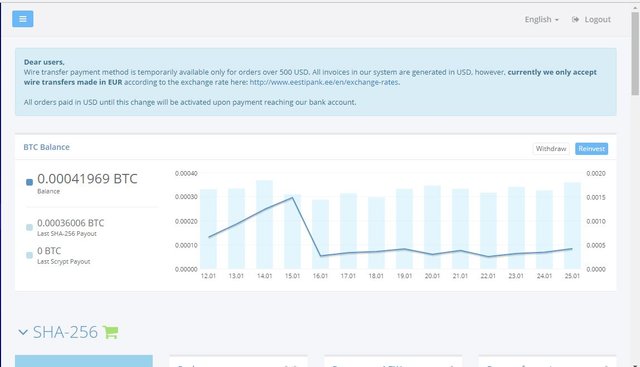Click the Dear users notice heading

point(44,62)
